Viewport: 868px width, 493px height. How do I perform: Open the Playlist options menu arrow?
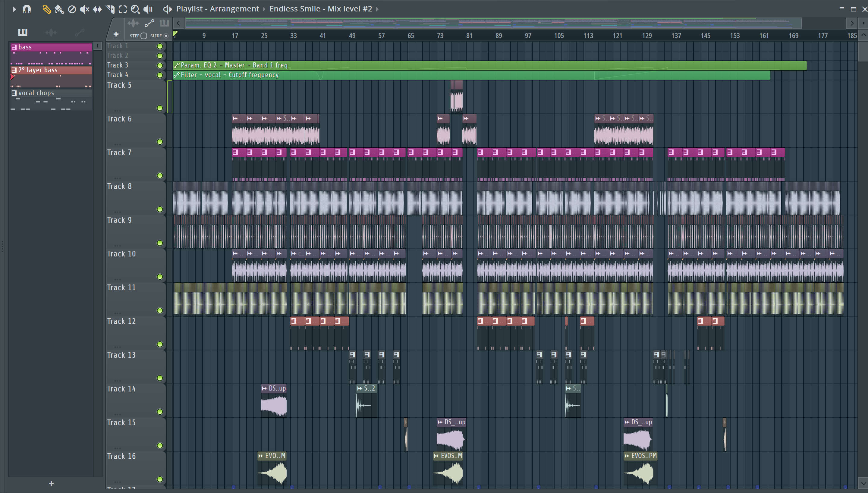14,9
